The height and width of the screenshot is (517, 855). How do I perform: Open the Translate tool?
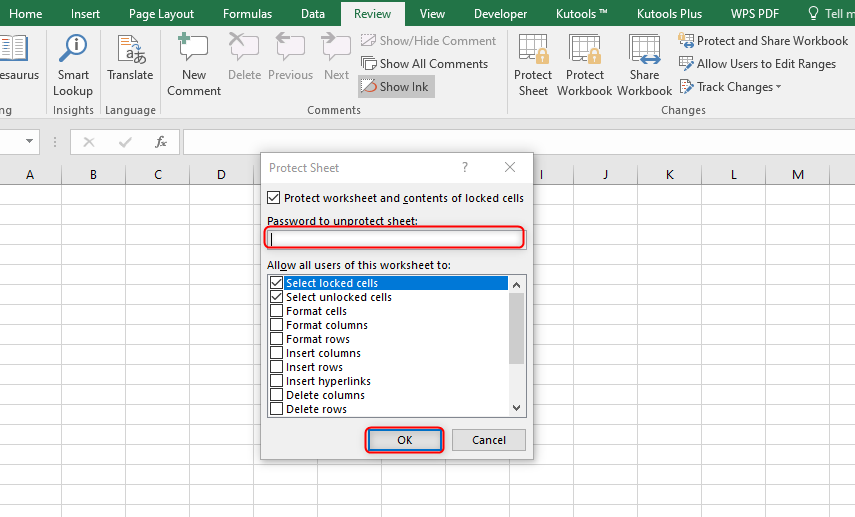pyautogui.click(x=130, y=58)
